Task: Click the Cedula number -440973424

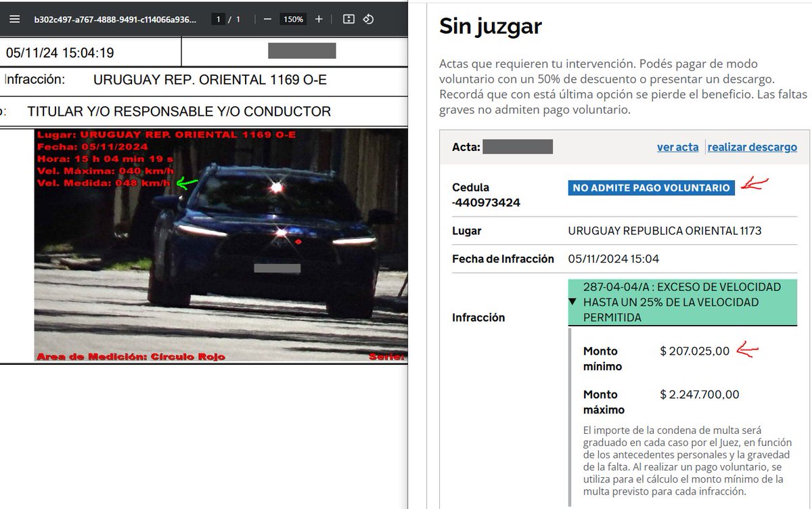Action: click(486, 202)
